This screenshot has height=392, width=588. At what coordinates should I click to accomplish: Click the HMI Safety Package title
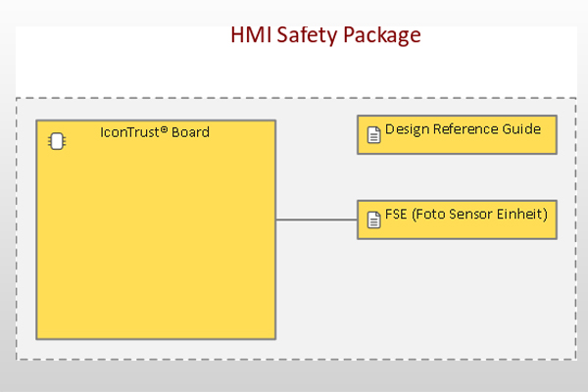(x=325, y=35)
